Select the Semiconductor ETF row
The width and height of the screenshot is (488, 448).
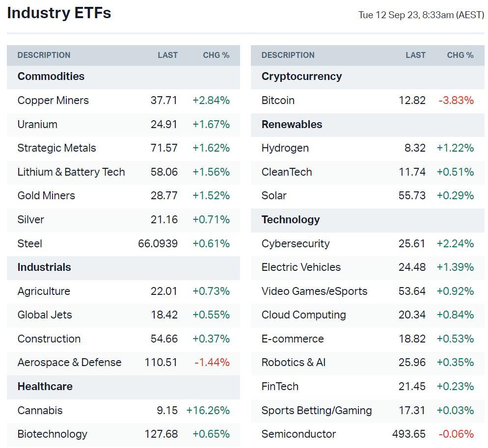pos(298,434)
